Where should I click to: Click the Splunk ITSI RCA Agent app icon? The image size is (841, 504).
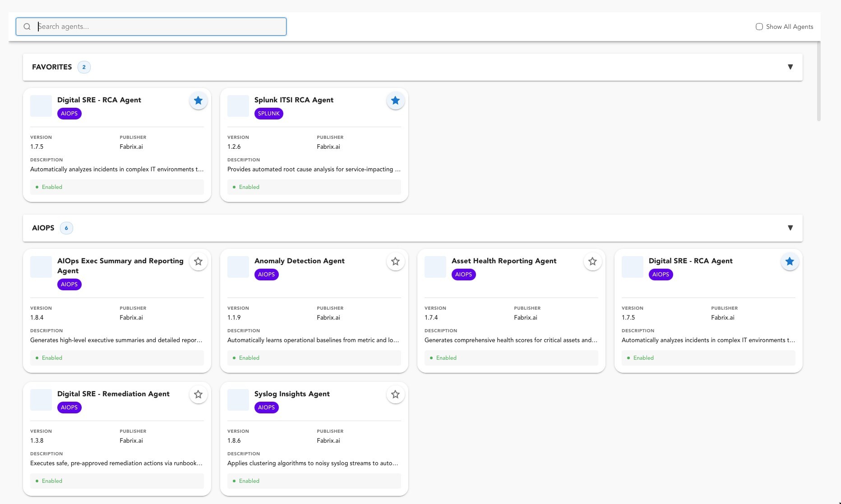click(238, 106)
